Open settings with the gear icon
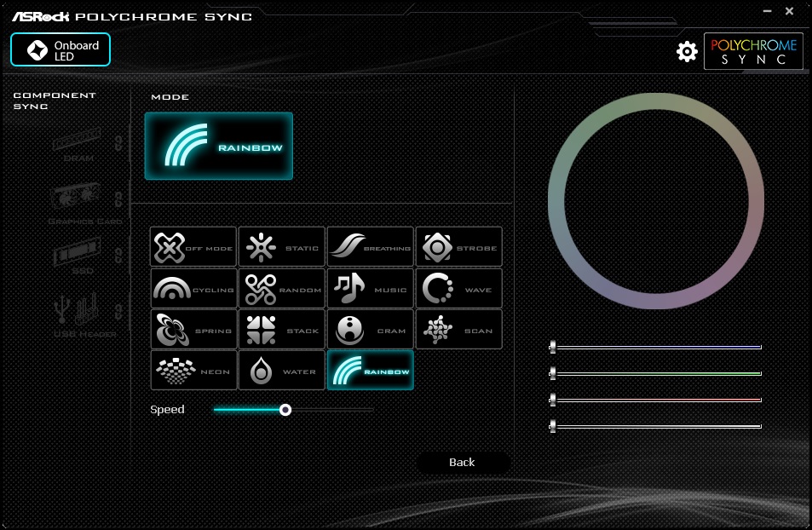 (687, 51)
